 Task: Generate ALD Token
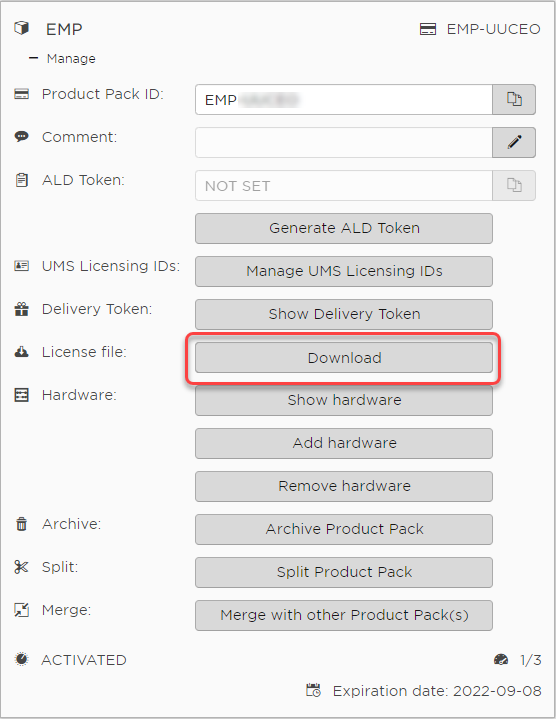point(344,228)
